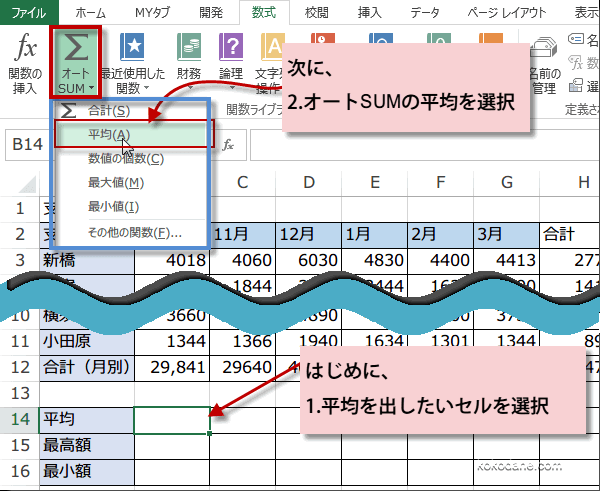Open その他の関数(F)... dialog entry
Viewport: 600px width, 491px height.
pyautogui.click(x=135, y=232)
